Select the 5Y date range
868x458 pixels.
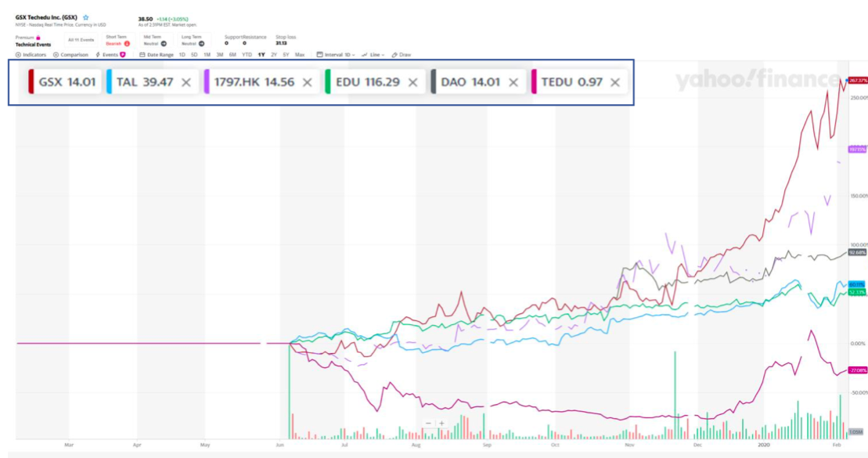(x=286, y=55)
